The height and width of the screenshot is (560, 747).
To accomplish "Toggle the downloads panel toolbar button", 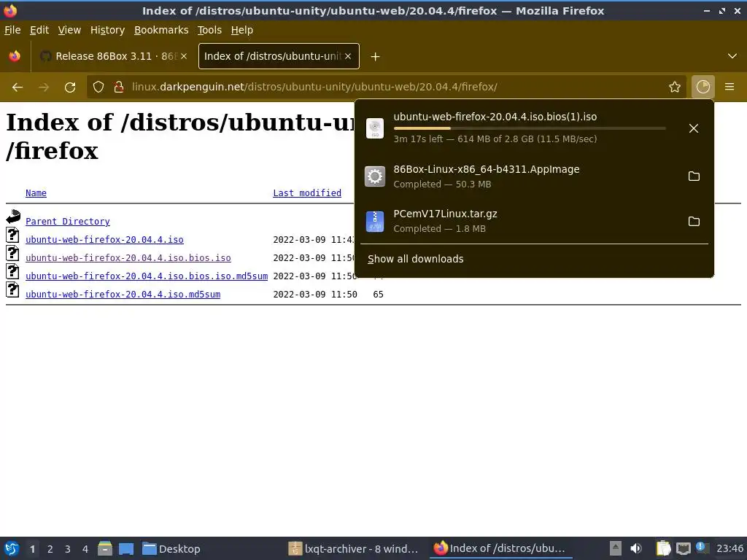I will 703,87.
